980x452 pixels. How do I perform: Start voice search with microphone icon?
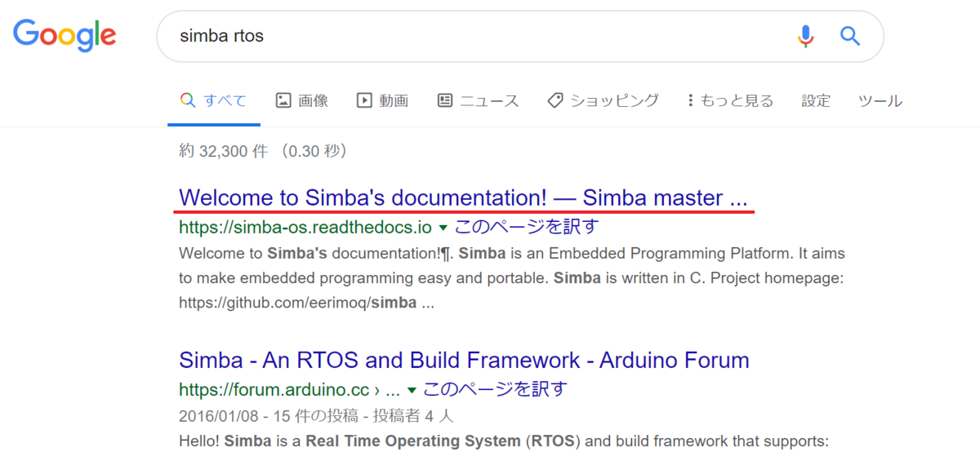point(805,36)
